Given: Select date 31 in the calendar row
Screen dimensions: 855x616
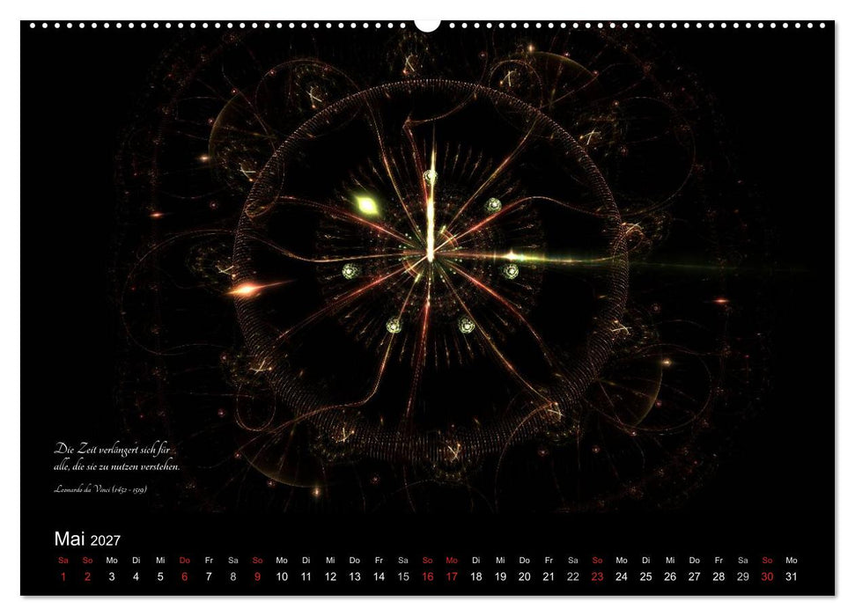Looking at the screenshot, I should pos(792,576).
